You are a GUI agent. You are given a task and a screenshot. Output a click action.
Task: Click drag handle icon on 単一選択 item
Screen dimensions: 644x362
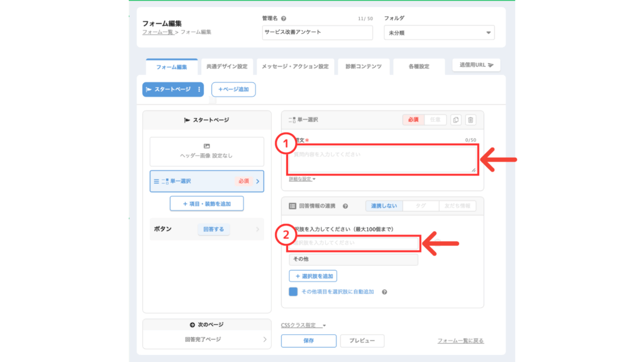click(157, 181)
